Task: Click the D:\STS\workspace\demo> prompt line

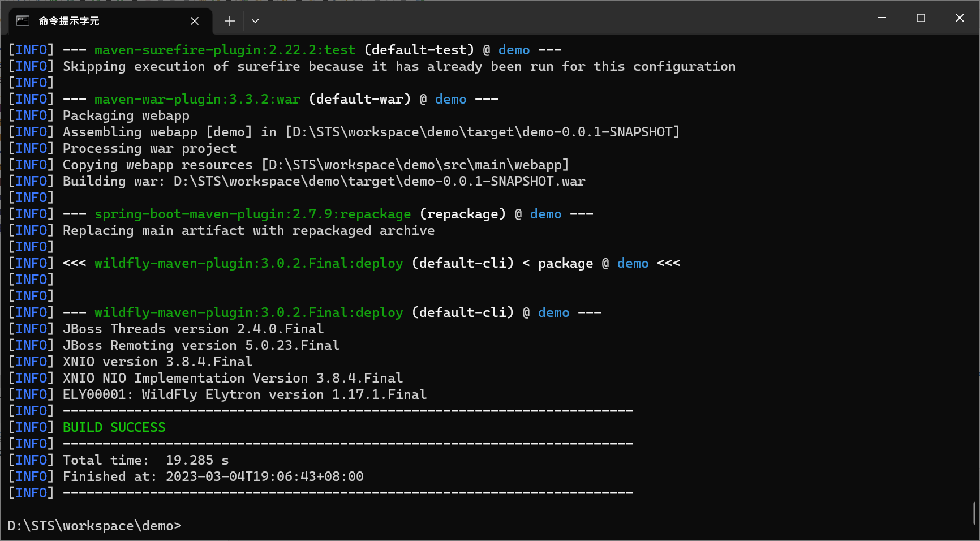Action: click(94, 526)
